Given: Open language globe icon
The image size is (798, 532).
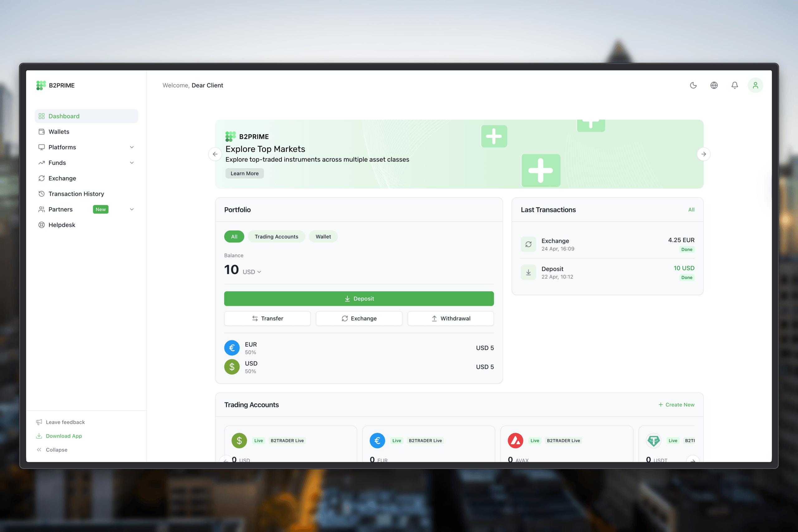Looking at the screenshot, I should [714, 85].
